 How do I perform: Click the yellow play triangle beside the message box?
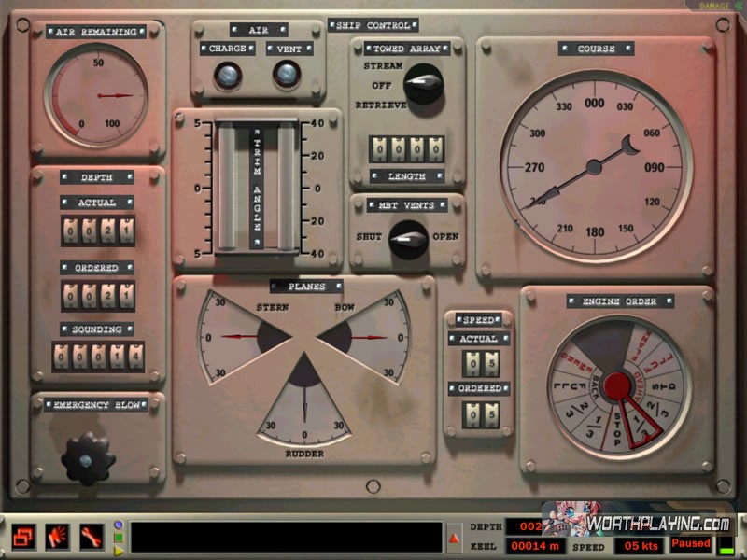pos(119,550)
